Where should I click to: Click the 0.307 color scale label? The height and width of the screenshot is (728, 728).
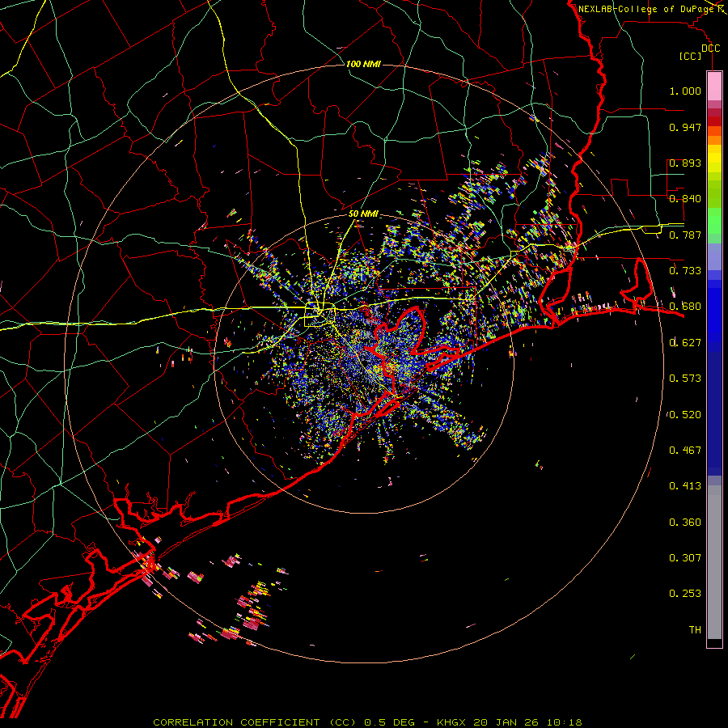point(685,558)
